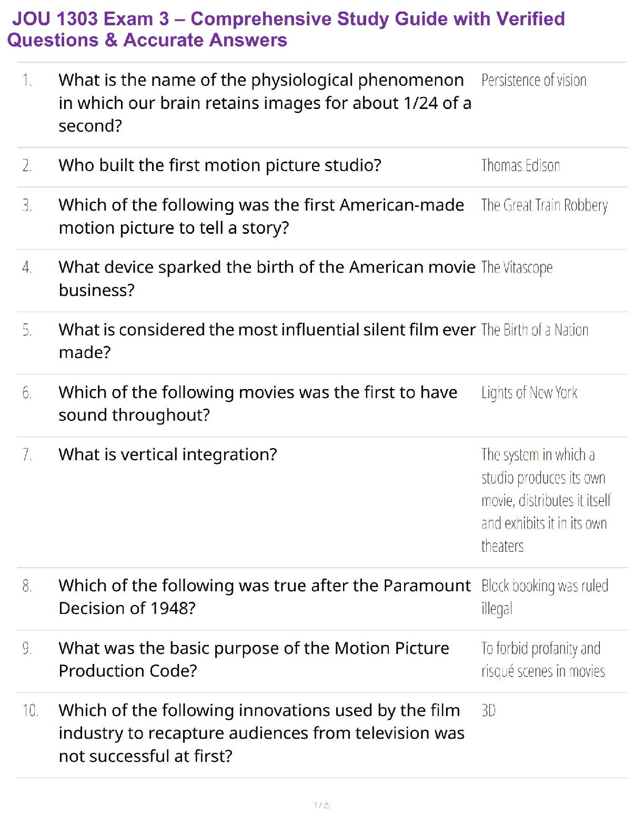644x834 pixels.
Task: Click the page number indicator at the bottom
Action: coord(321,805)
